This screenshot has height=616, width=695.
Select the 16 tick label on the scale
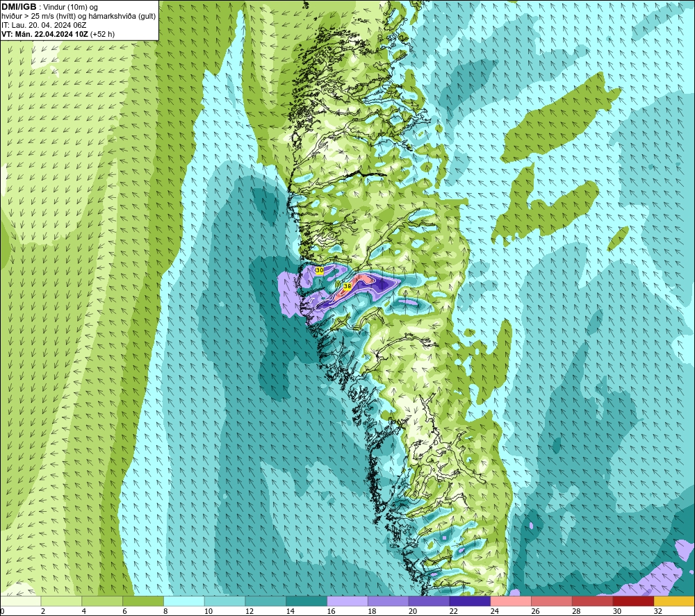[331, 612]
